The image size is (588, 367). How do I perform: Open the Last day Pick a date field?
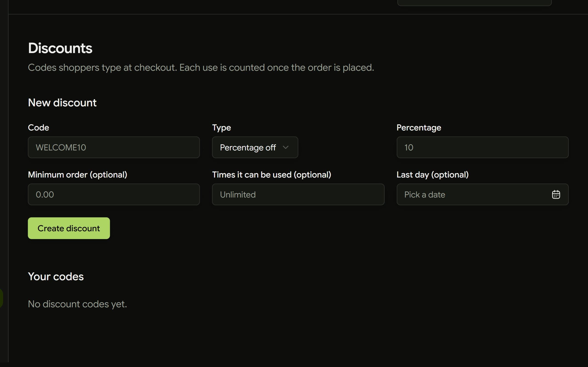tap(482, 195)
